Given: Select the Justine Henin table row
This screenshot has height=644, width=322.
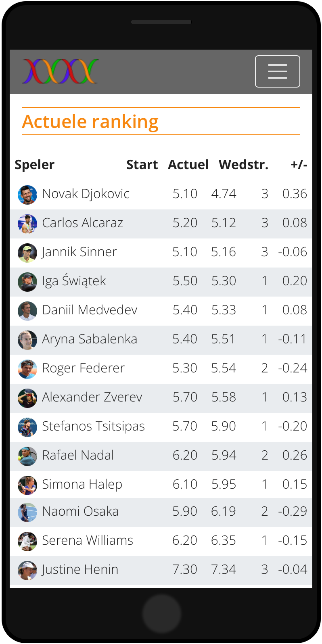Looking at the screenshot, I should [161, 571].
